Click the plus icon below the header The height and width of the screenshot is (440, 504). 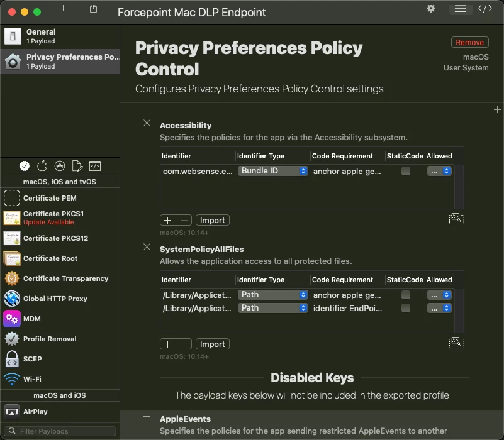(x=497, y=110)
